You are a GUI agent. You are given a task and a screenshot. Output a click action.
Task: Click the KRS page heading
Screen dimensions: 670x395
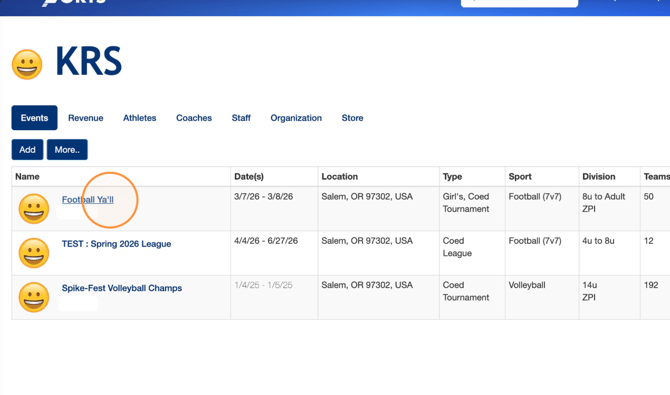pos(89,61)
